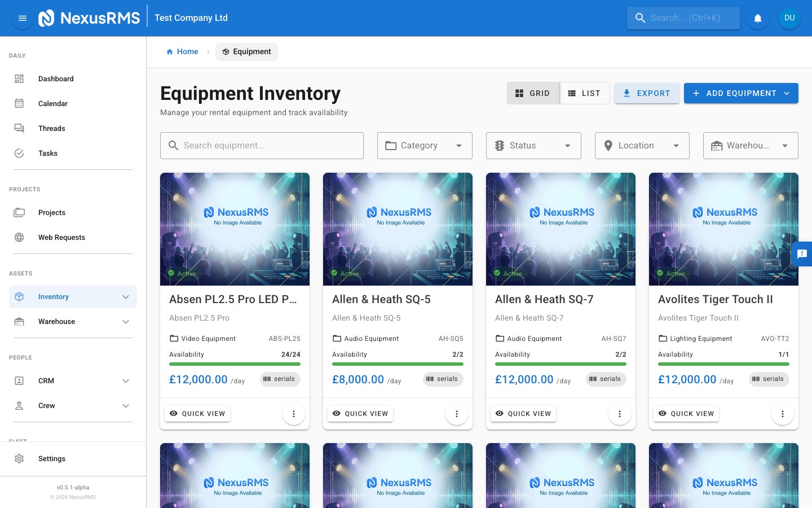812x508 pixels.
Task: Open the three-dot menu on Avolites Tiger Touch II
Action: [x=783, y=414]
